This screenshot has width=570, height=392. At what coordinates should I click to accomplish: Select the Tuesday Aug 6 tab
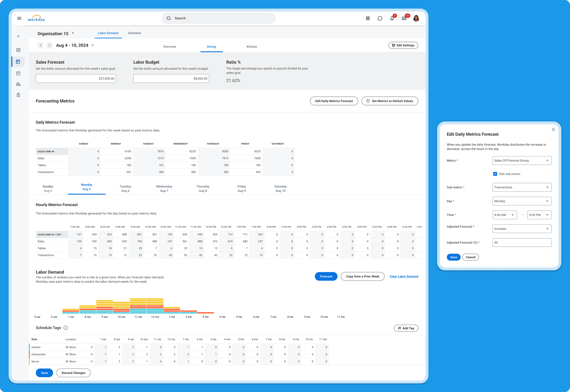(x=125, y=188)
